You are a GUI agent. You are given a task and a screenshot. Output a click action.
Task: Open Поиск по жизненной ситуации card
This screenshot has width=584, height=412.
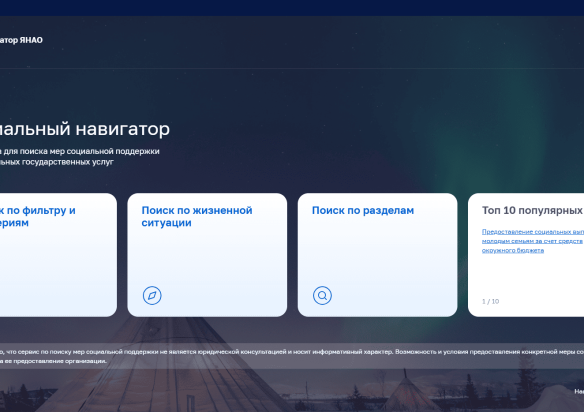(207, 255)
